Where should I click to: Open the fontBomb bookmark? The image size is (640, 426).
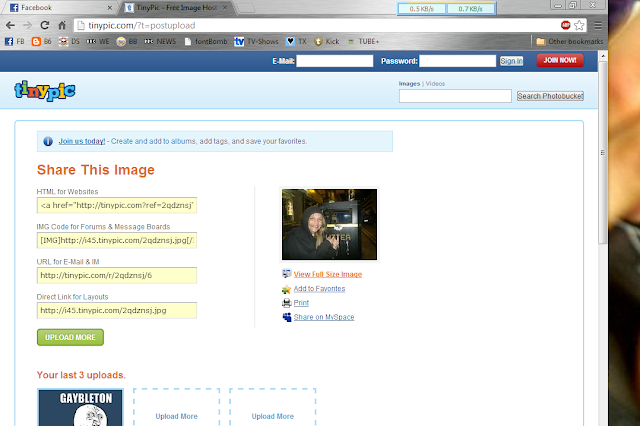click(205, 41)
